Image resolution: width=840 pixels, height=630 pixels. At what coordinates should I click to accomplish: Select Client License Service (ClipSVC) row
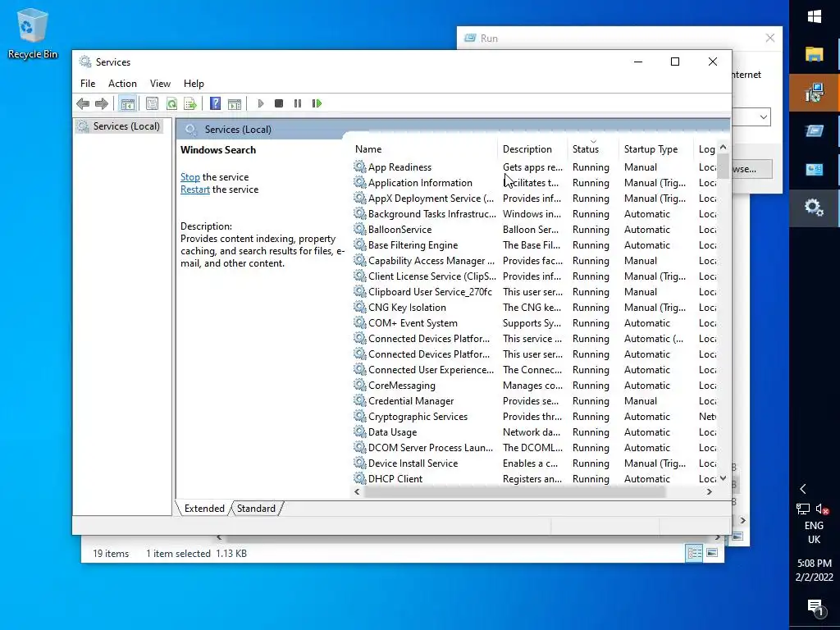(534, 276)
